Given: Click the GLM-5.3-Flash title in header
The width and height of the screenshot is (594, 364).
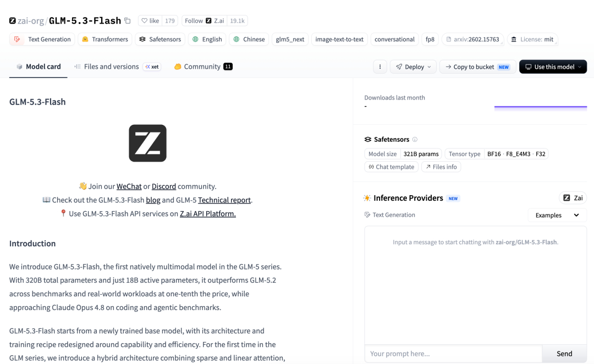Looking at the screenshot, I should pyautogui.click(x=85, y=21).
